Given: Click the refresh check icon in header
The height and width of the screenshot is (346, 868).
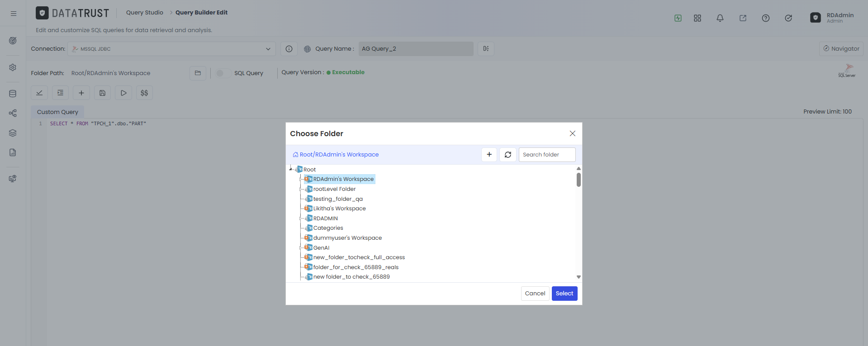Looking at the screenshot, I should pyautogui.click(x=788, y=18).
